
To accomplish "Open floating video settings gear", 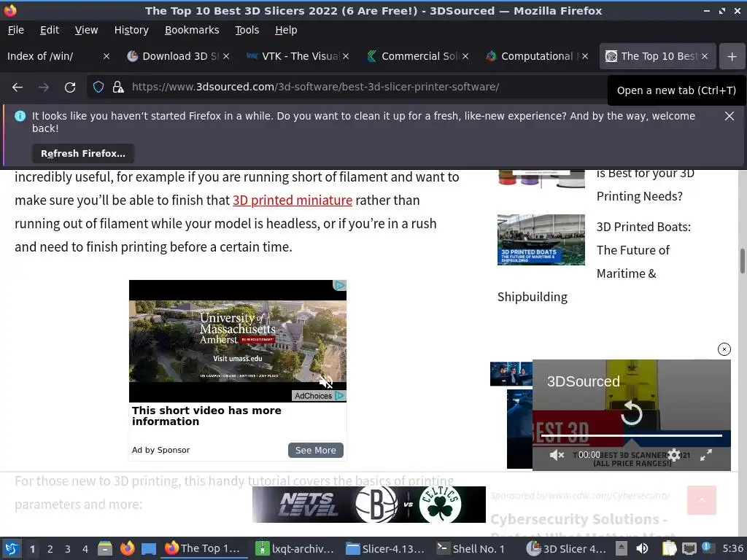I will tap(674, 455).
